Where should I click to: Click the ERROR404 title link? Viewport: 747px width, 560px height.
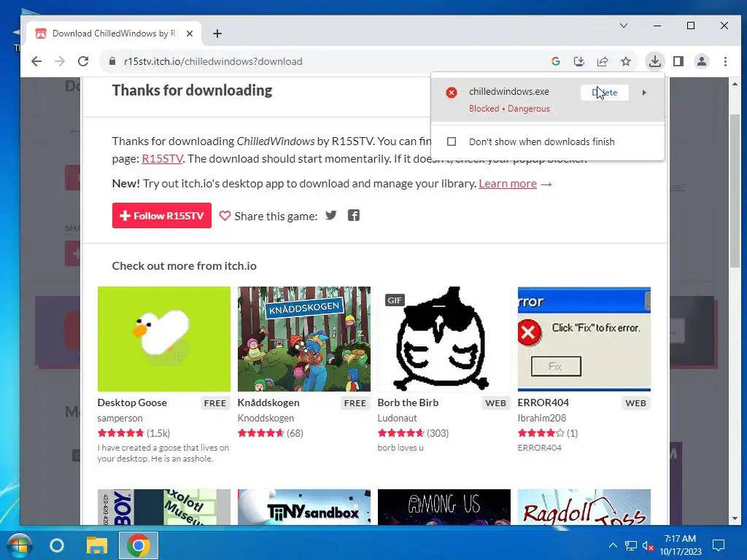[x=543, y=402]
